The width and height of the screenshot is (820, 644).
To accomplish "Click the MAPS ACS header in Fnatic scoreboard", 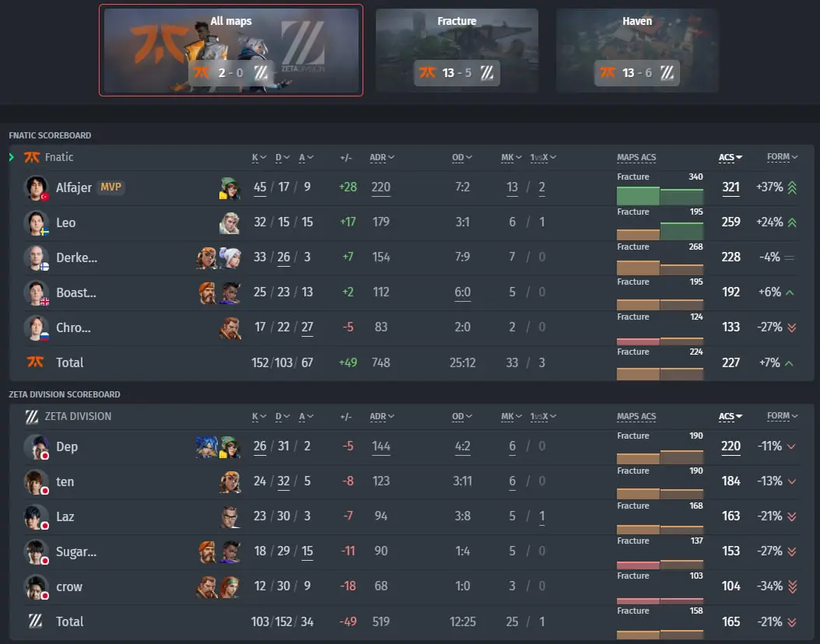I will pyautogui.click(x=636, y=157).
